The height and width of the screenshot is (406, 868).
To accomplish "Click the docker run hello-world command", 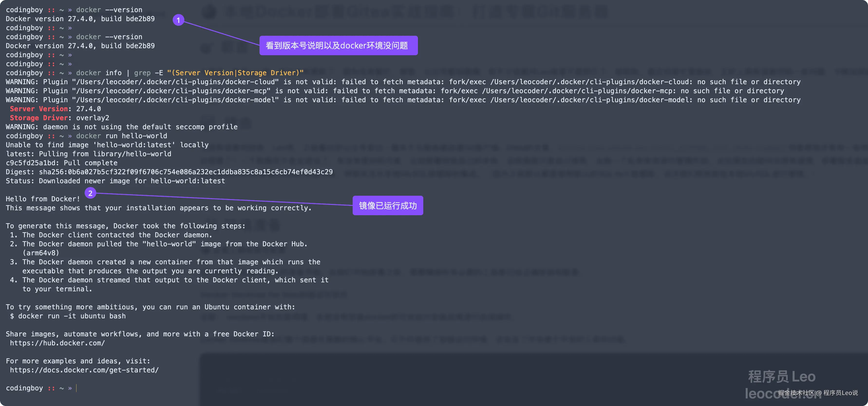I will (x=121, y=136).
